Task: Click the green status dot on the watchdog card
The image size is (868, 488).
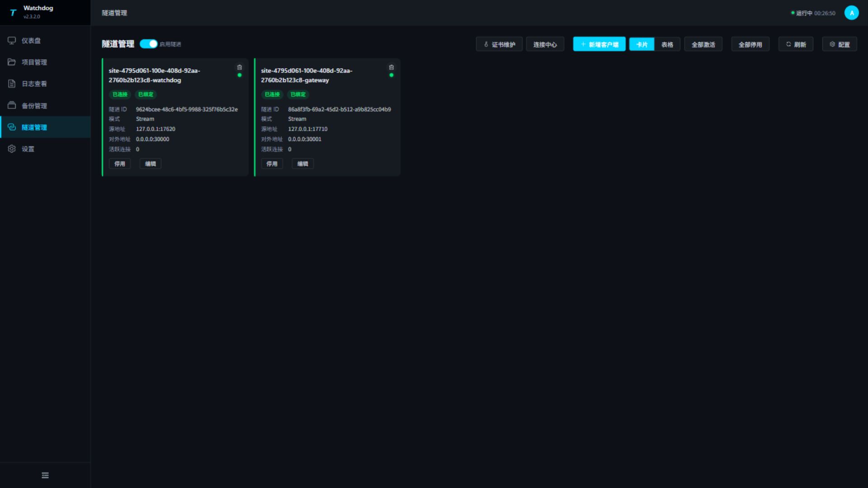Action: tap(240, 75)
